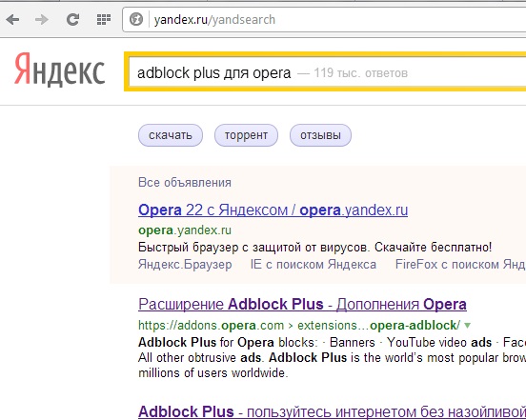Visit the green opera.yandex.ru URL
This screenshot has height=420, width=526.
click(185, 230)
